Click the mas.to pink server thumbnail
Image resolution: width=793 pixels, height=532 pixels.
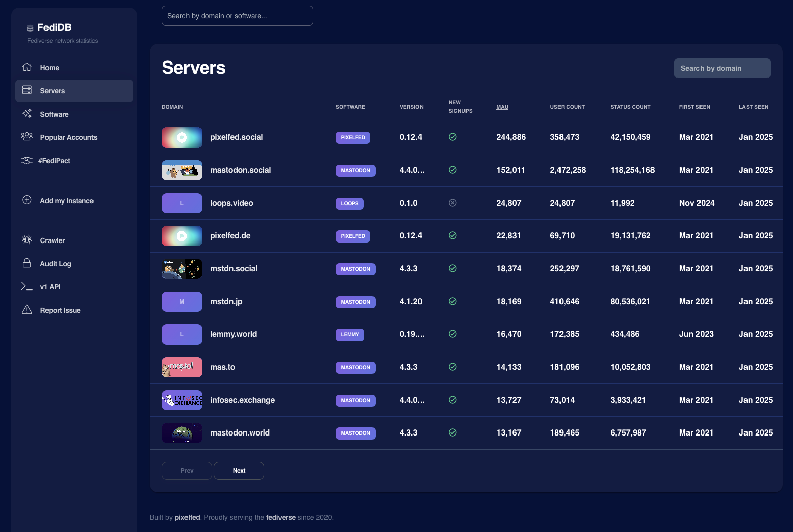[x=182, y=367]
